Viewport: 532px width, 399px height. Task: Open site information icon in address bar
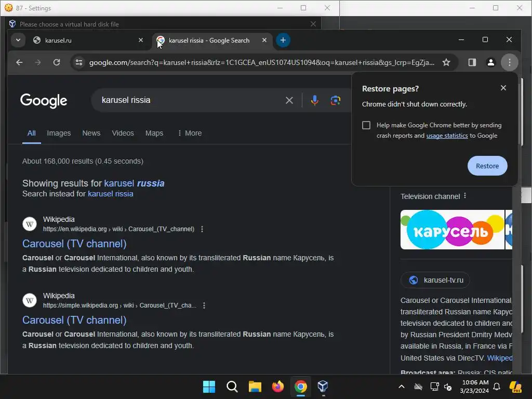click(79, 62)
